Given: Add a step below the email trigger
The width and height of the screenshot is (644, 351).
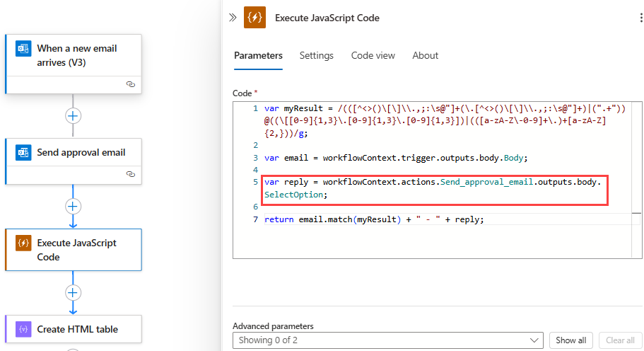Looking at the screenshot, I should click(x=73, y=115).
